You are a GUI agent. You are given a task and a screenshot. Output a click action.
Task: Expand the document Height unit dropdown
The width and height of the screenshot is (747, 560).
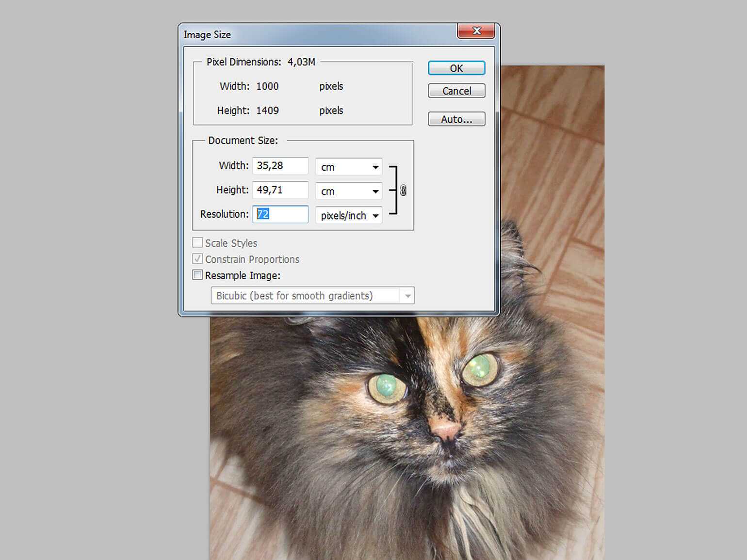349,191
